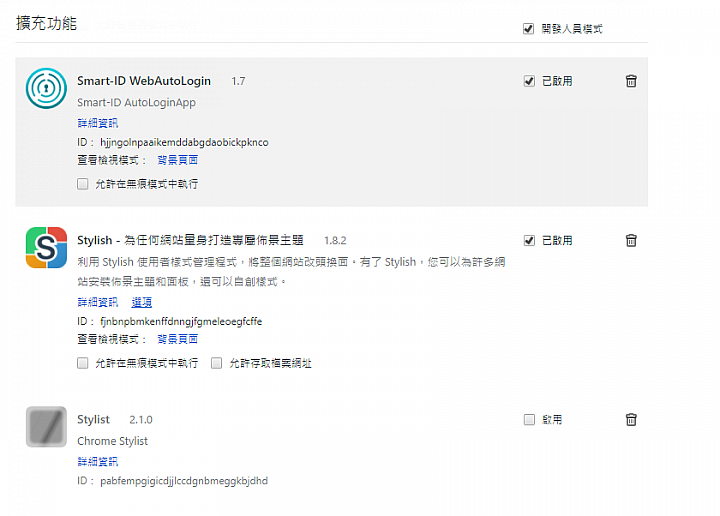Check Stylish allow file URL access
This screenshot has height=516, width=720.
pyautogui.click(x=216, y=363)
